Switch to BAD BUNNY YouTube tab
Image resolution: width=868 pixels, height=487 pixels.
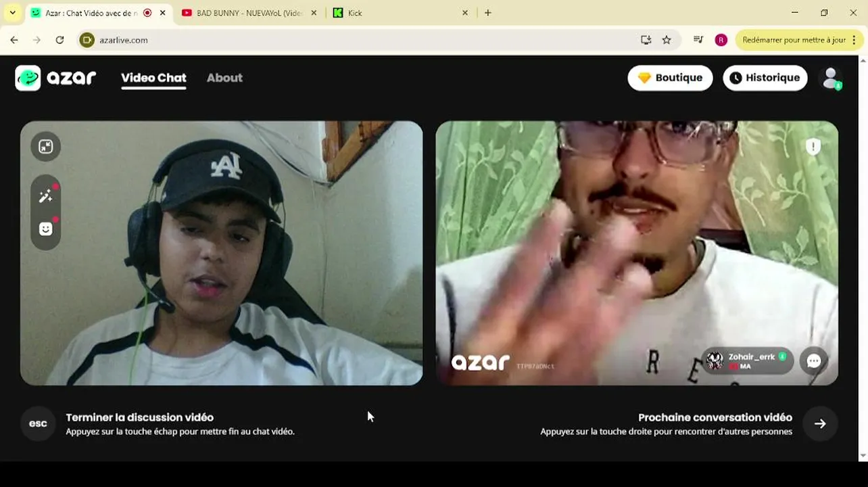pos(249,13)
